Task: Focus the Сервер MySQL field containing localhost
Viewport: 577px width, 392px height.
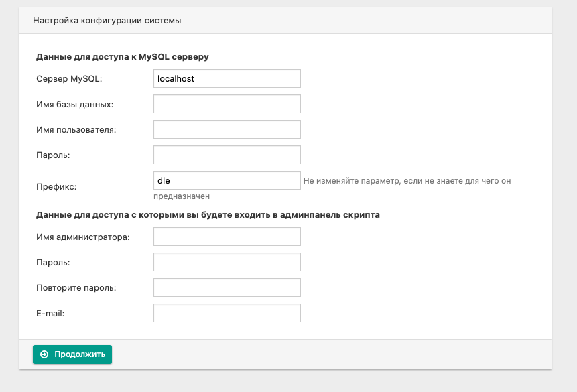Action: click(227, 78)
